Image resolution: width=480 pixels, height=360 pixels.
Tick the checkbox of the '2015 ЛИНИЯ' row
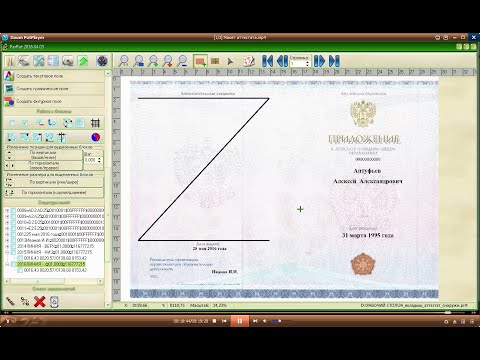click(x=13, y=252)
